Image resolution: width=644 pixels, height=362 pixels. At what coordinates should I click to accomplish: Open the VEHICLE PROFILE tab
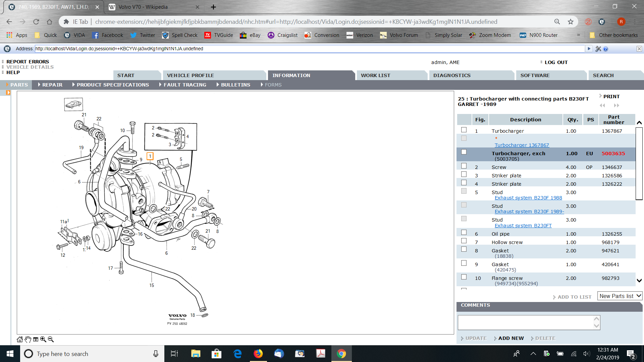[190, 75]
